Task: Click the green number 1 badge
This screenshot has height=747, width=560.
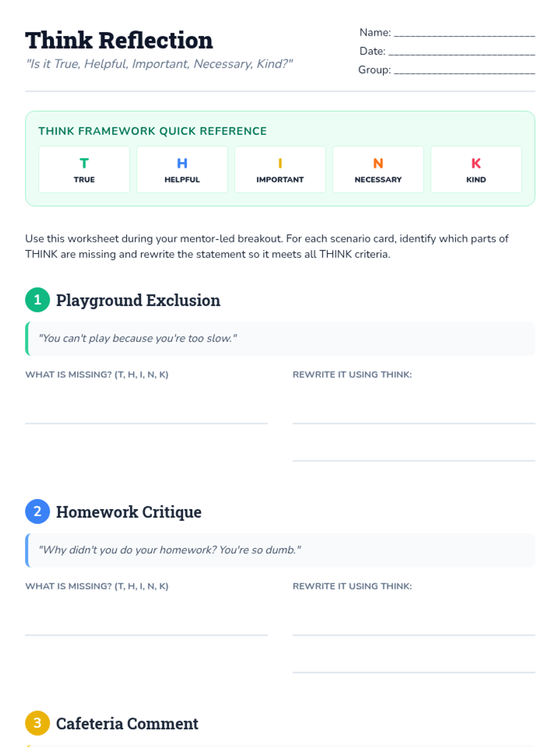Action: pyautogui.click(x=37, y=300)
